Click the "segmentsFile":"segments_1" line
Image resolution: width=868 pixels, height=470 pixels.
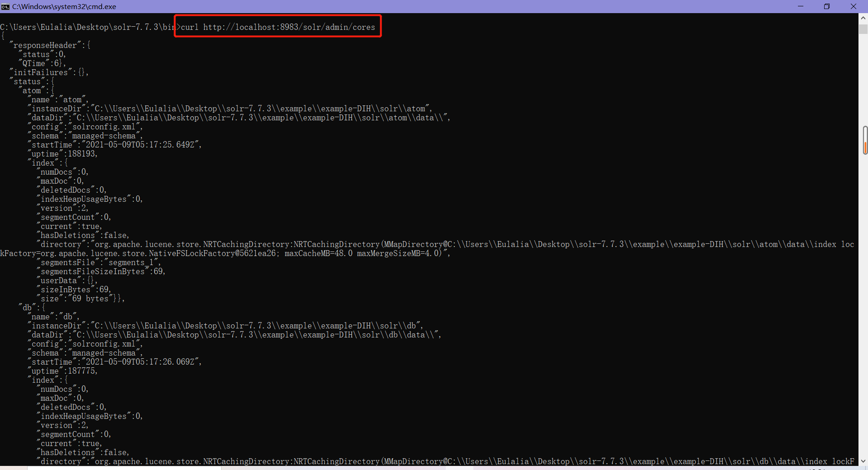[99, 262]
